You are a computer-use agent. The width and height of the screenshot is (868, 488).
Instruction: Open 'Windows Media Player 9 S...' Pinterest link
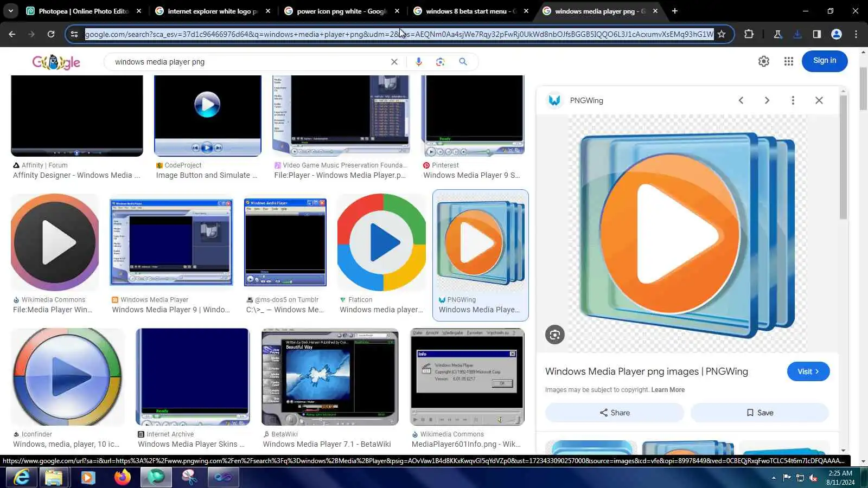click(471, 175)
